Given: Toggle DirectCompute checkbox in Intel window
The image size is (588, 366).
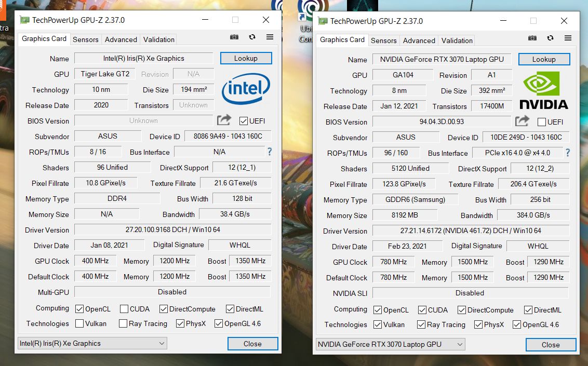Looking at the screenshot, I should point(164,309).
